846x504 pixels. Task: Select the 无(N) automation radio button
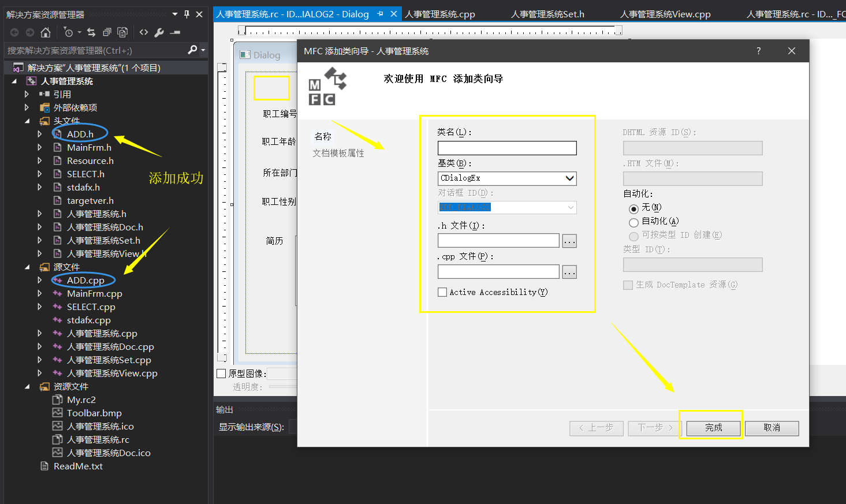point(633,208)
